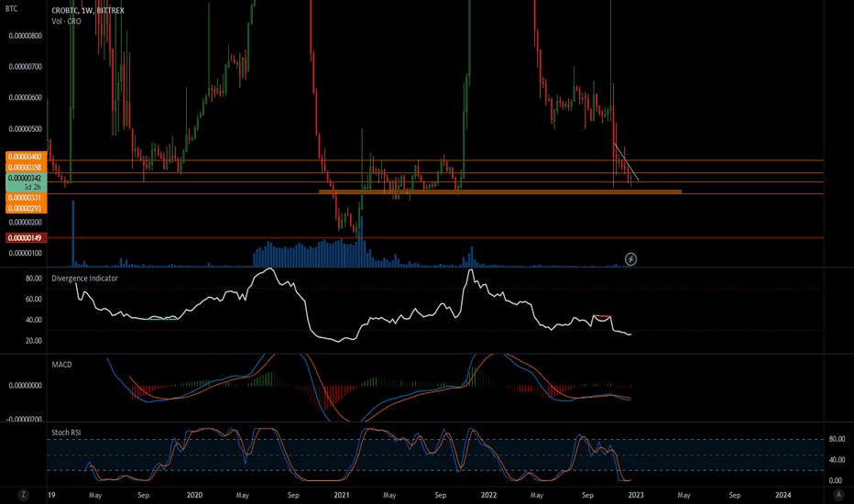Viewport: 854px width, 504px height.
Task: Click the orange 0.00000331 price line label
Action: coord(27,198)
